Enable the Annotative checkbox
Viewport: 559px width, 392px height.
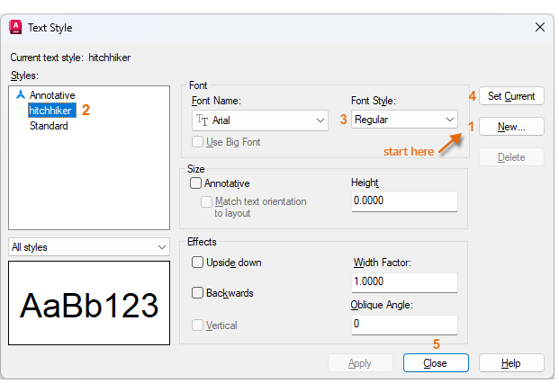point(196,183)
